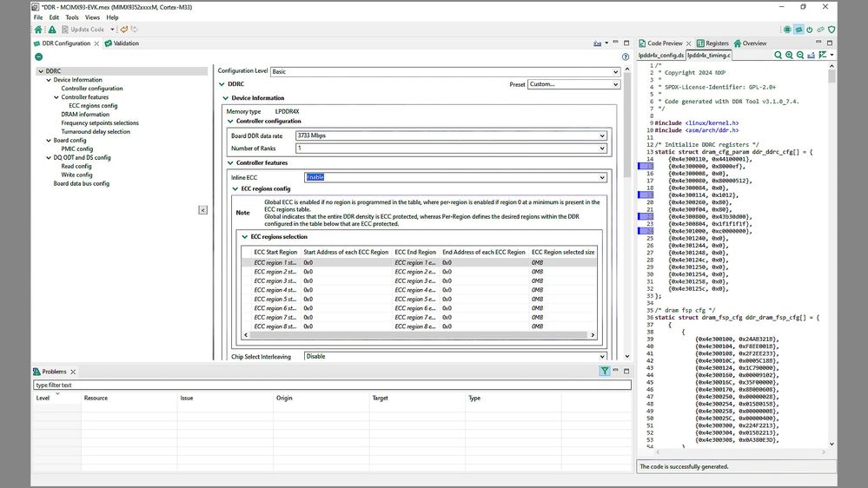This screenshot has height=488, width=868.
Task: Minimize the DDR Configuration panel
Action: click(615, 43)
